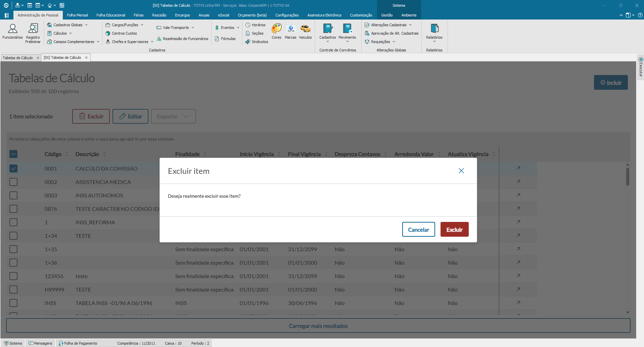This screenshot has width=644, height=347.
Task: Close the Excluir item dialog with X
Action: (461, 171)
